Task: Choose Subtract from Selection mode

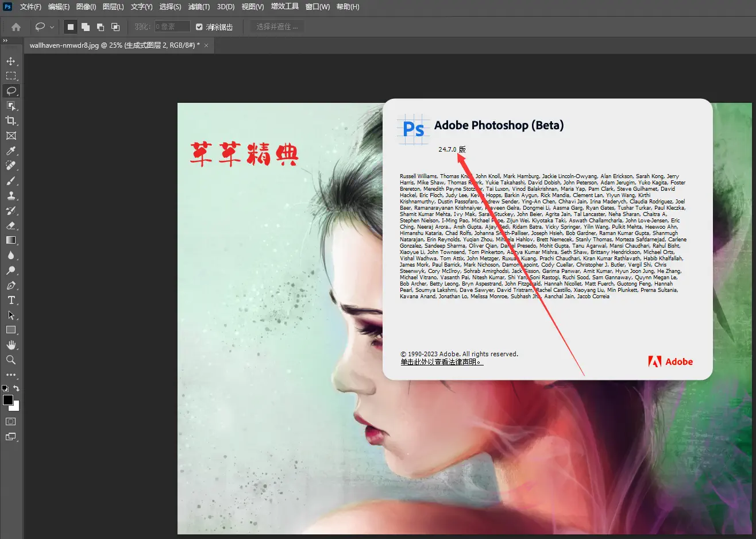Action: pyautogui.click(x=101, y=27)
